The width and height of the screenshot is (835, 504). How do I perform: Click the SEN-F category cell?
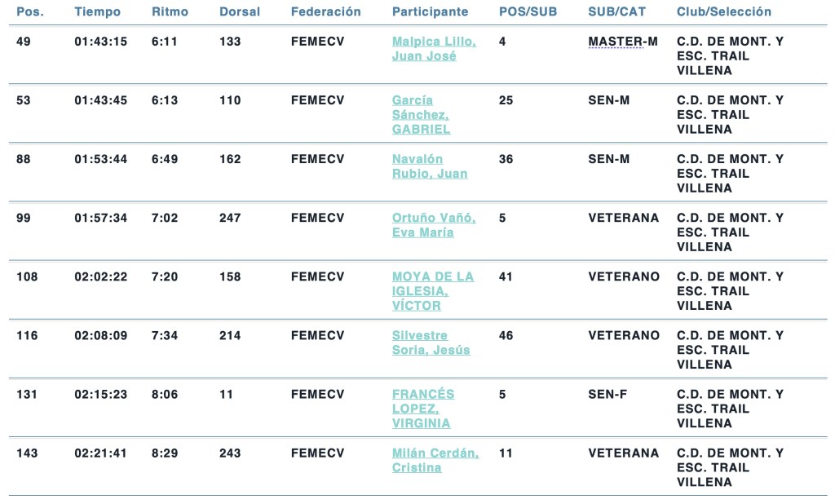[607, 394]
